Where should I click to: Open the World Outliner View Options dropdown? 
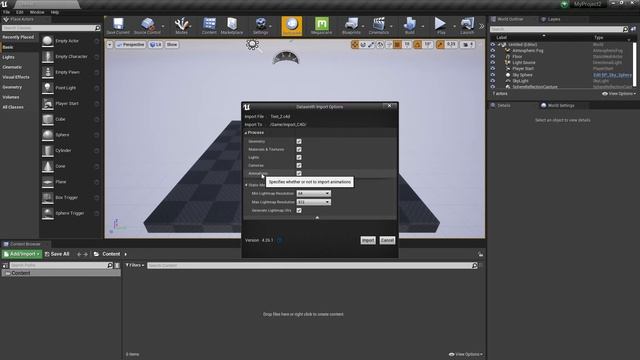click(x=619, y=94)
